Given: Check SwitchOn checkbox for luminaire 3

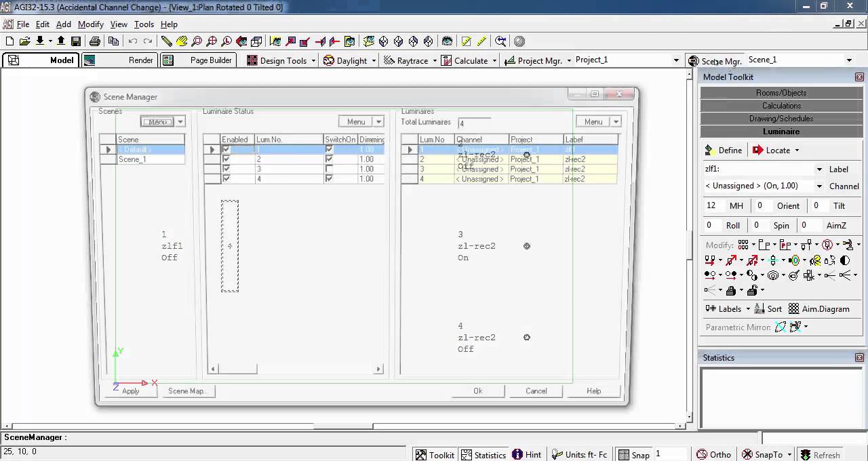Looking at the screenshot, I should coord(329,169).
